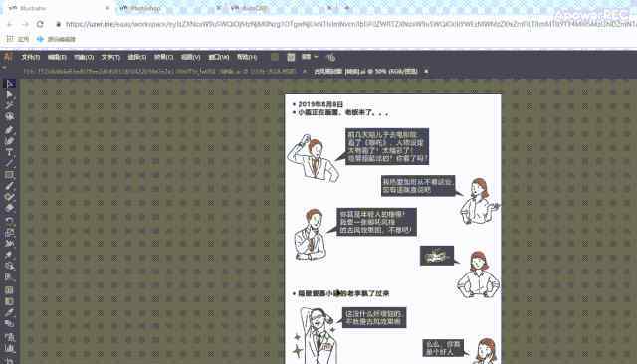Activate document tab showing 50% (RGB)
This screenshot has width=637, height=364.
pyautogui.click(x=365, y=71)
